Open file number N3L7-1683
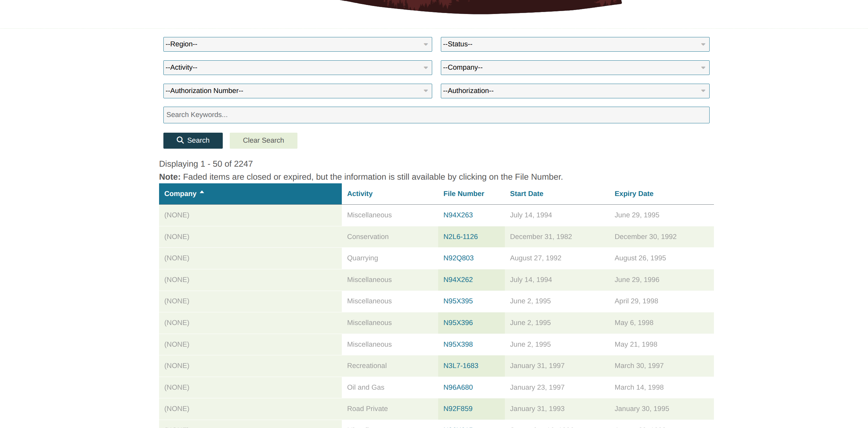The width and height of the screenshot is (868, 428). coord(460,366)
